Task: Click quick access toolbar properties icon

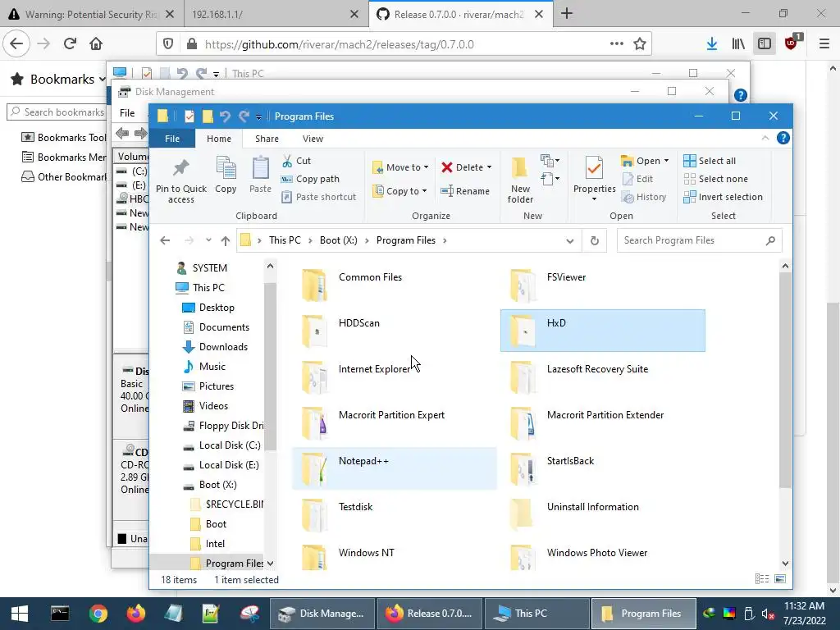Action: click(x=189, y=116)
